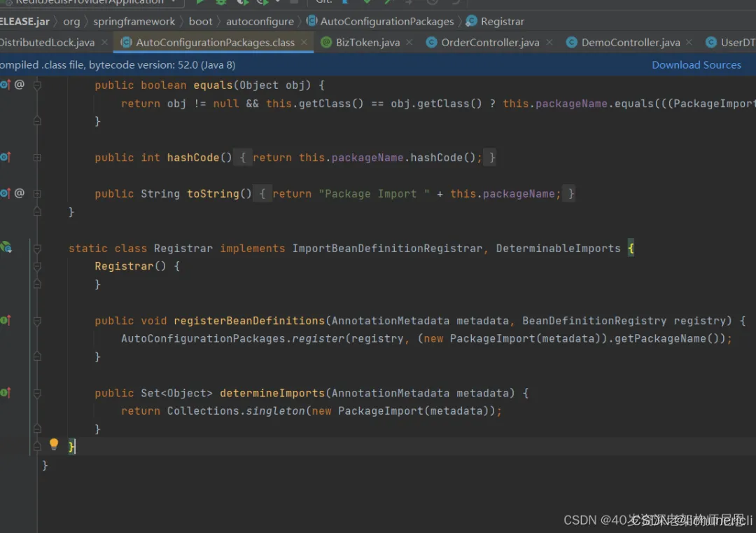Image resolution: width=756 pixels, height=533 pixels.
Task: Click the 'springframework' breadcrumb
Action: (x=134, y=22)
